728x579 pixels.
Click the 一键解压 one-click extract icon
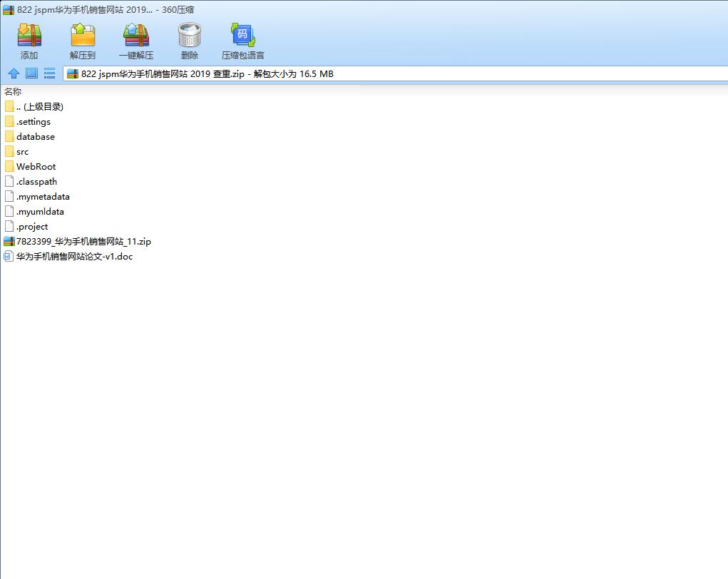coord(136,35)
